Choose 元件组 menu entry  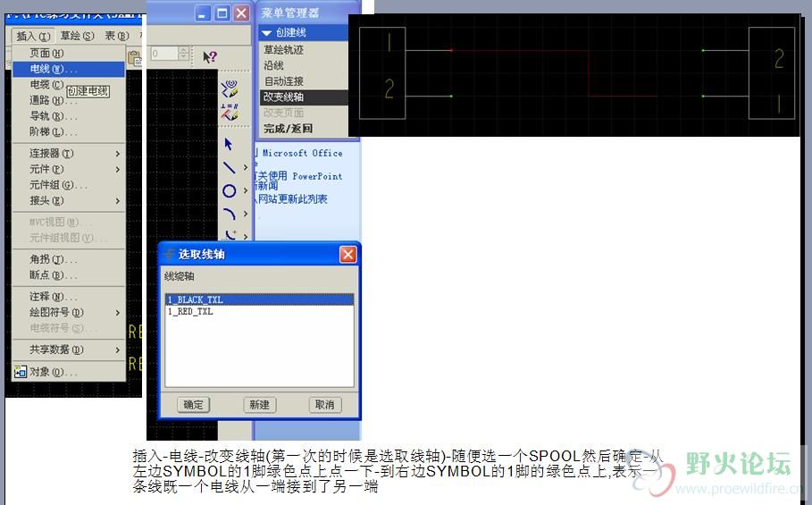tap(69, 185)
